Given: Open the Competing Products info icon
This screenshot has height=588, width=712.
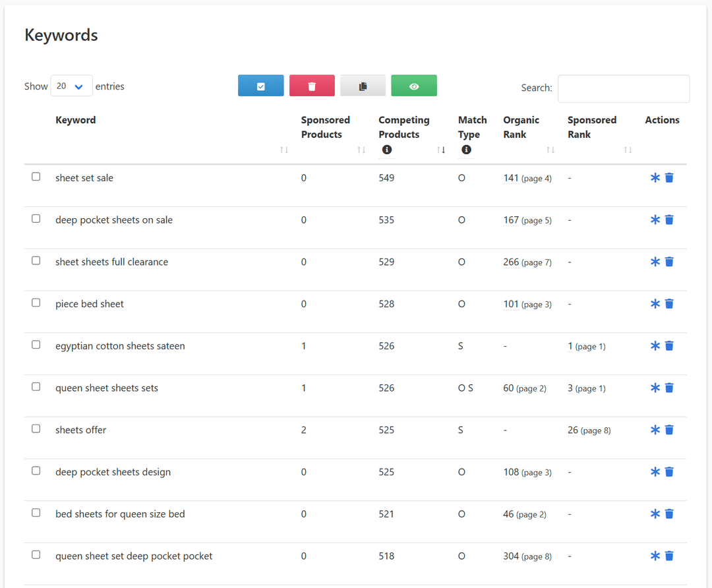Looking at the screenshot, I should click(386, 150).
